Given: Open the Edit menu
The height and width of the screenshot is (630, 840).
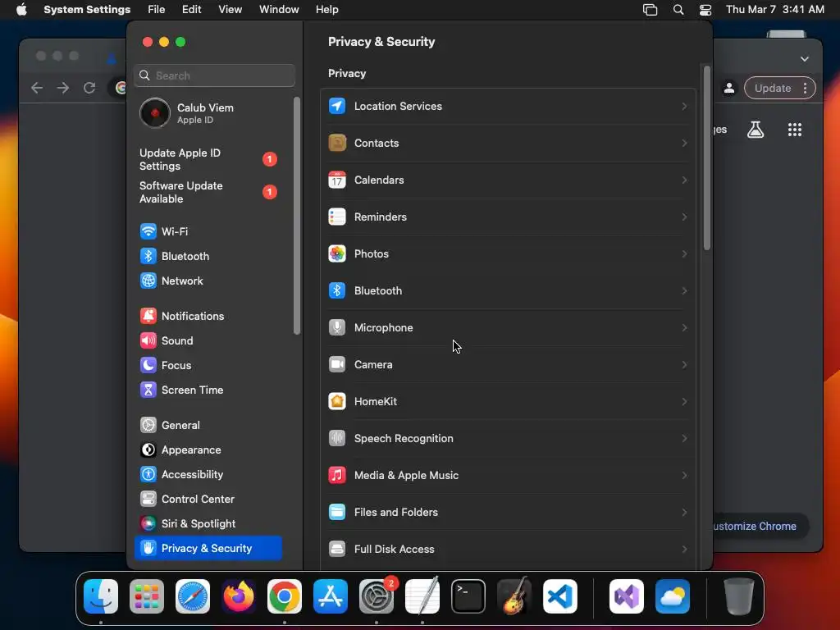Looking at the screenshot, I should click(x=191, y=10).
